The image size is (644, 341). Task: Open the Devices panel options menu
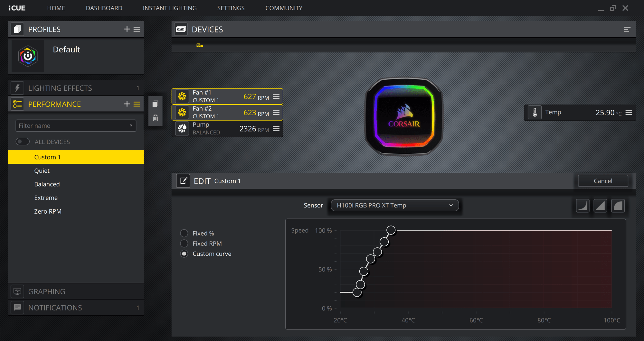click(x=627, y=29)
